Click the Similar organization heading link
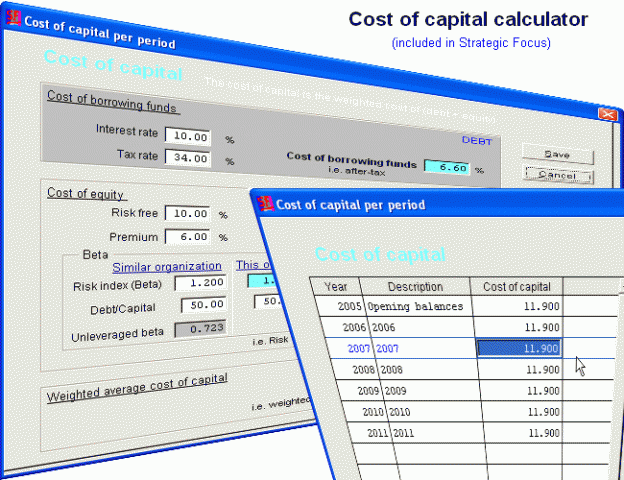Screen dimensions: 624x480 pos(167,266)
